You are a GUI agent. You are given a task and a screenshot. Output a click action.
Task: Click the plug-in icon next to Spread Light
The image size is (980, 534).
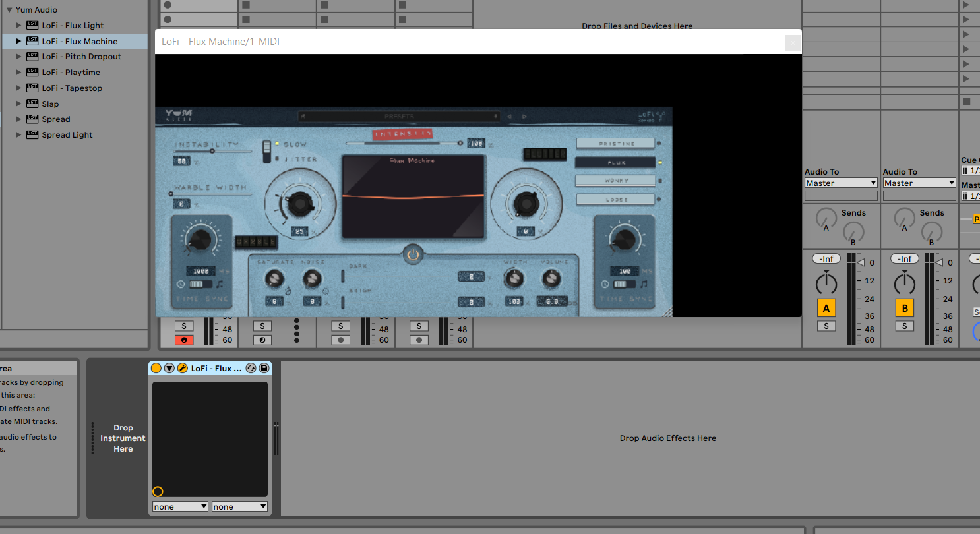32,134
